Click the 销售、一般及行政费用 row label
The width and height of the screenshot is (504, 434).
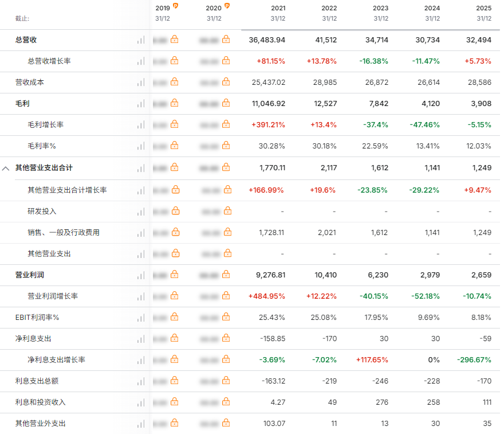coord(64,233)
